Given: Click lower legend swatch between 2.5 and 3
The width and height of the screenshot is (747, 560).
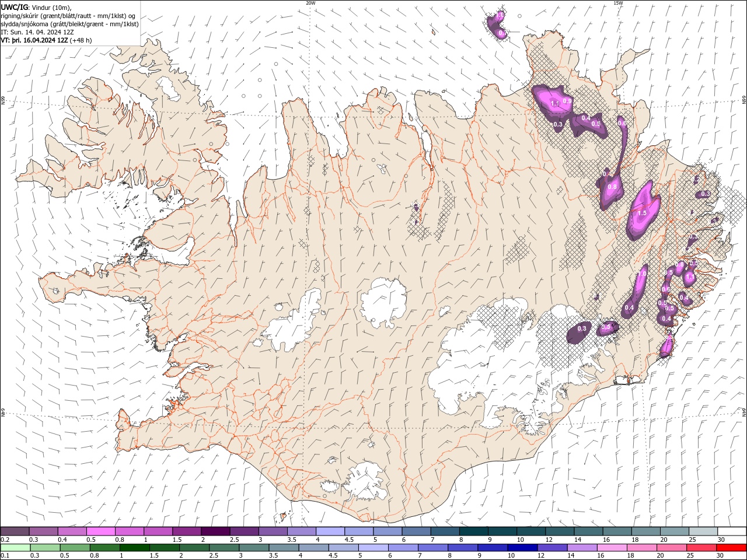Looking at the screenshot, I should click(224, 548).
